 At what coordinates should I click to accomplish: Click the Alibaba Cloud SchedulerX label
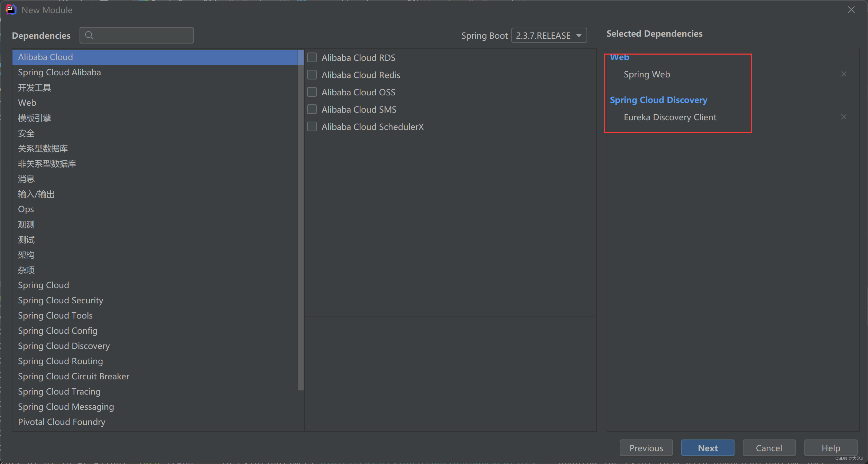point(372,126)
